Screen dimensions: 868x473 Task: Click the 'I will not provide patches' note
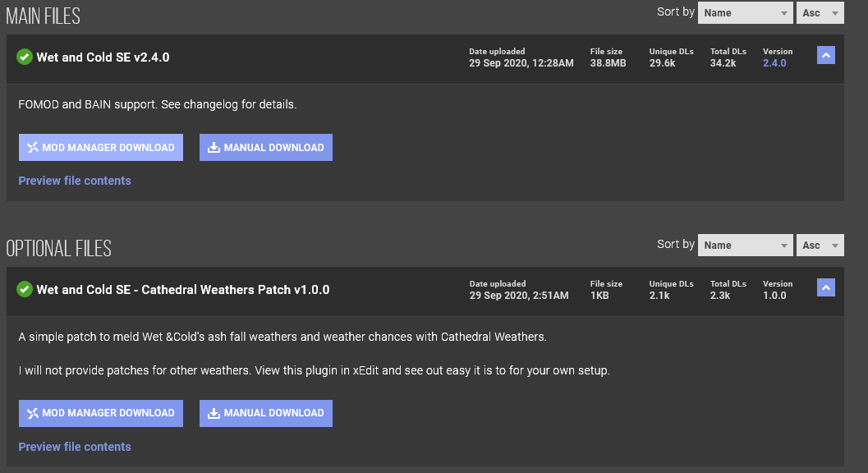(314, 370)
